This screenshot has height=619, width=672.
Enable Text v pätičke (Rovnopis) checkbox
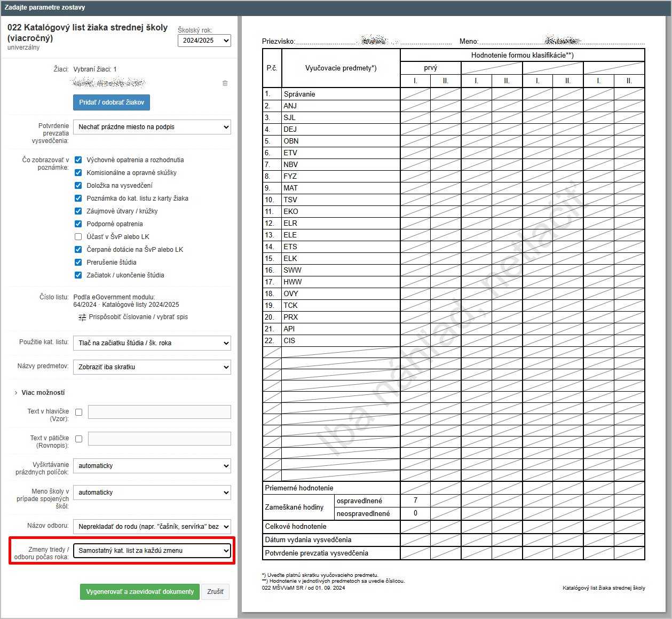click(x=79, y=439)
